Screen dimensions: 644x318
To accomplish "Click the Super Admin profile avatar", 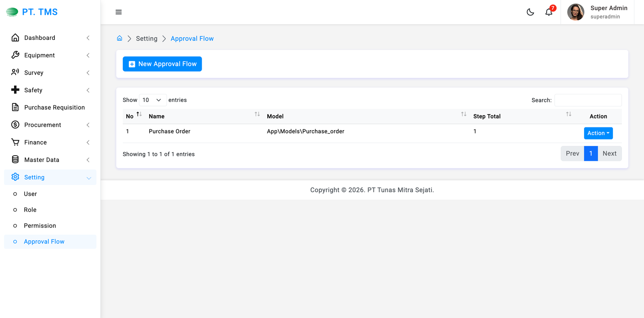I will point(576,12).
